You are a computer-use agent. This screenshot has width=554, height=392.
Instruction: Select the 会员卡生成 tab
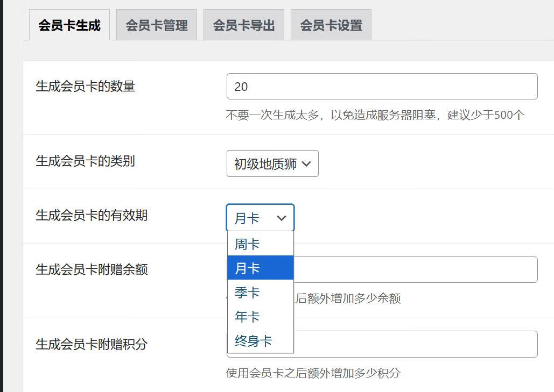[x=69, y=24]
